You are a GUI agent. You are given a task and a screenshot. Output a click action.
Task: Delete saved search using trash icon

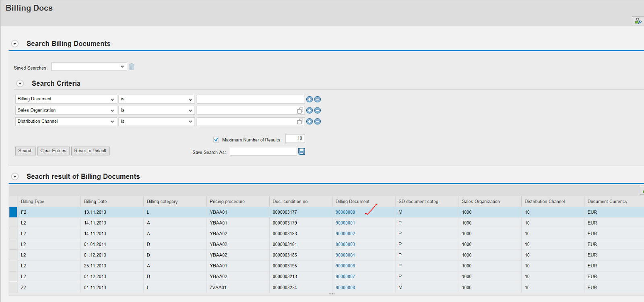(132, 67)
